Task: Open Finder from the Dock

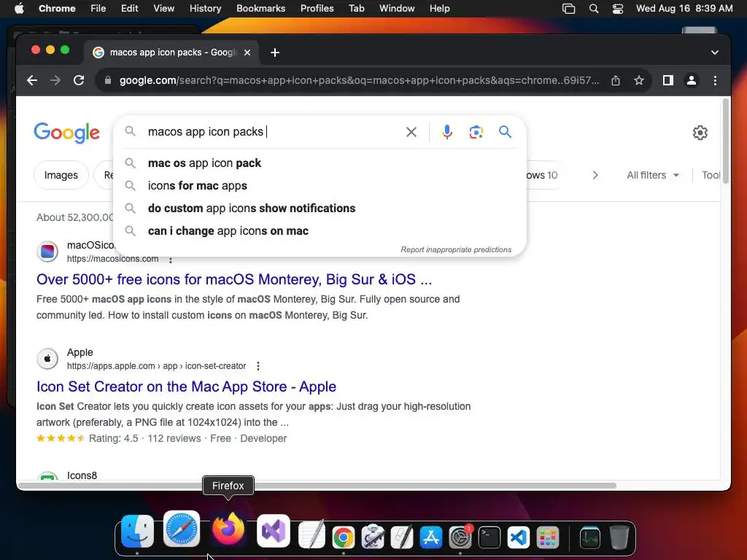Action: click(137, 532)
